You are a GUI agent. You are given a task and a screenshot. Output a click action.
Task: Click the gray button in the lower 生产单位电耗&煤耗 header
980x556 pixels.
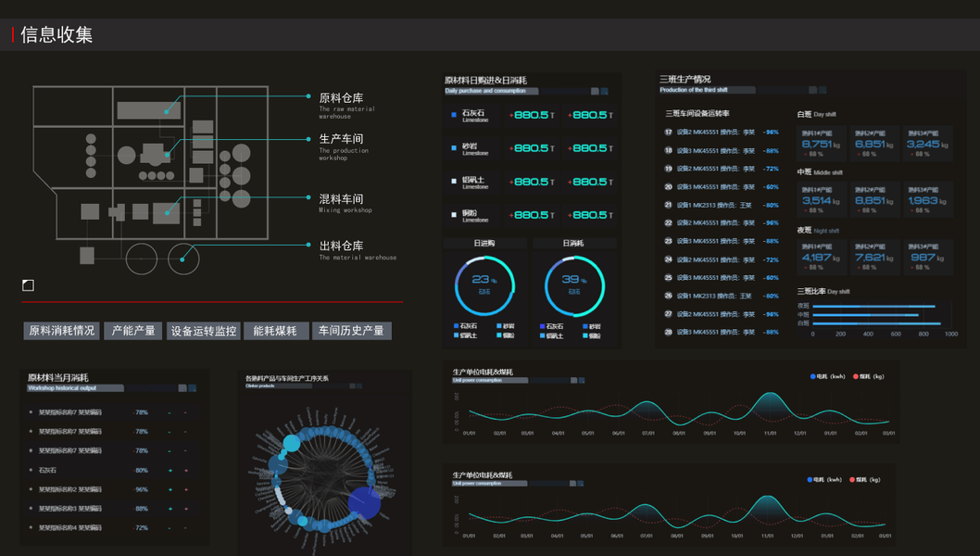click(572, 484)
